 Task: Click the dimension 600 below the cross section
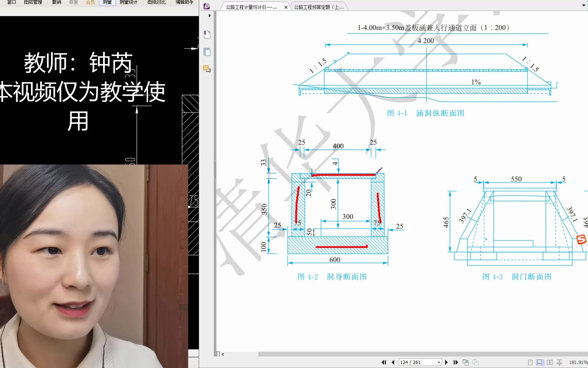pos(335,260)
